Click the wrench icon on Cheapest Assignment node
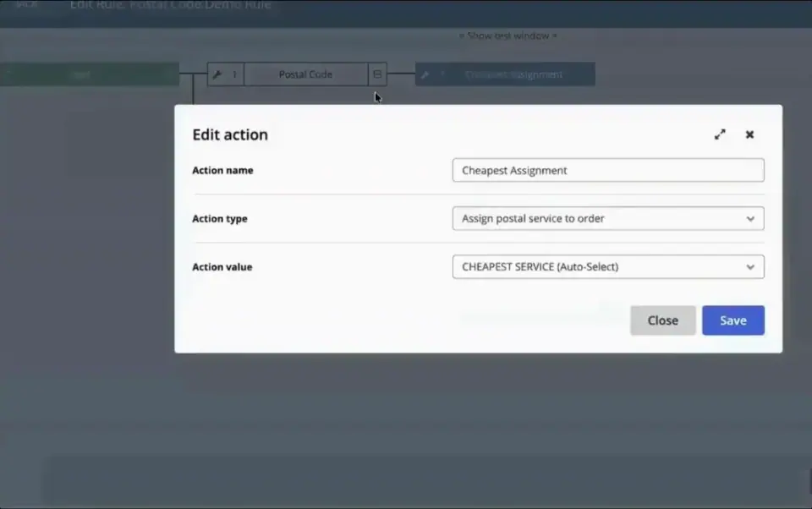Screen dimensions: 812x509 tap(425, 74)
